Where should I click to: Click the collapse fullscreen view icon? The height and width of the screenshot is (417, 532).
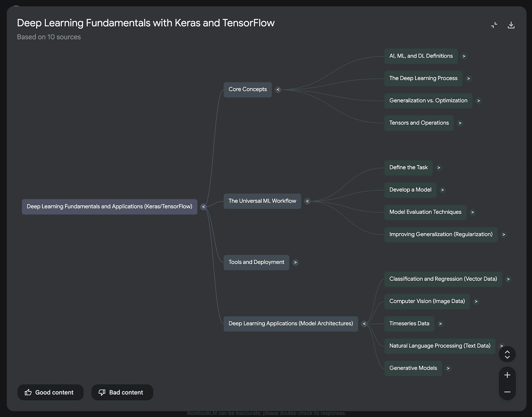point(494,25)
